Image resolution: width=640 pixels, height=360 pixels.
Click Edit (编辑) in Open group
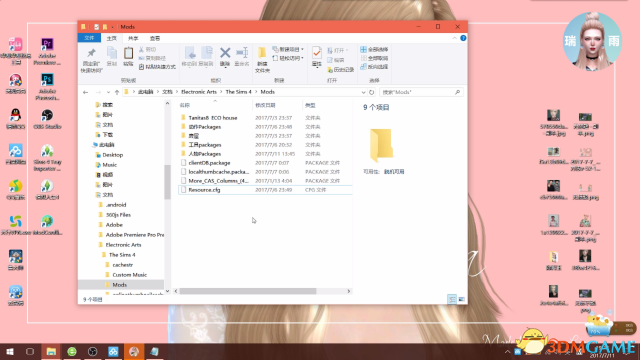(336, 60)
